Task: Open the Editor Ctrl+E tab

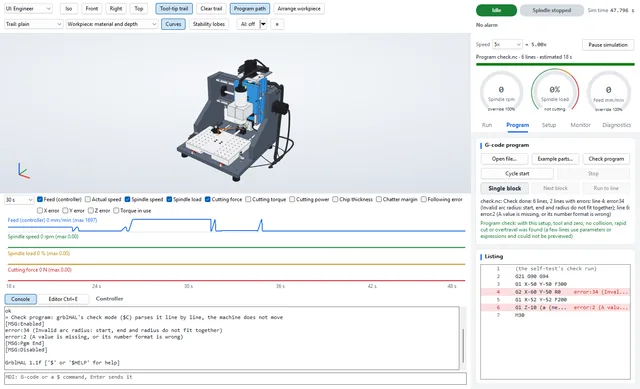Action: 63,299
